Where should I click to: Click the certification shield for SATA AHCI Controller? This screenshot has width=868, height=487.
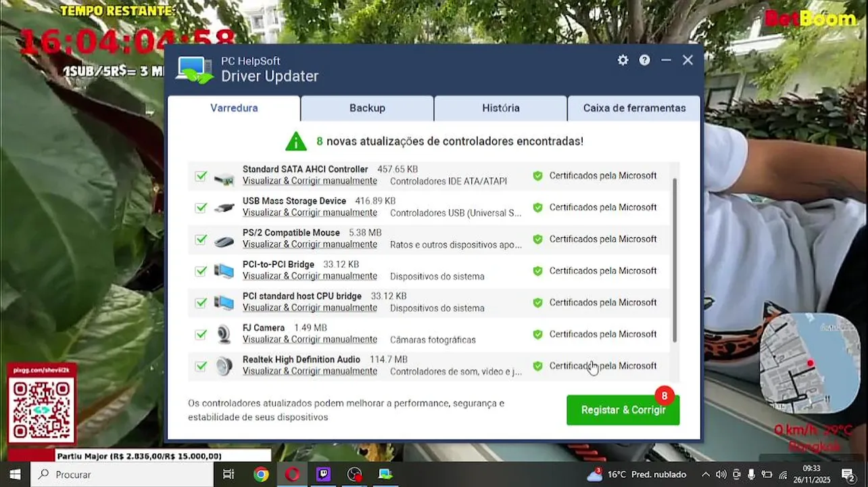537,176
